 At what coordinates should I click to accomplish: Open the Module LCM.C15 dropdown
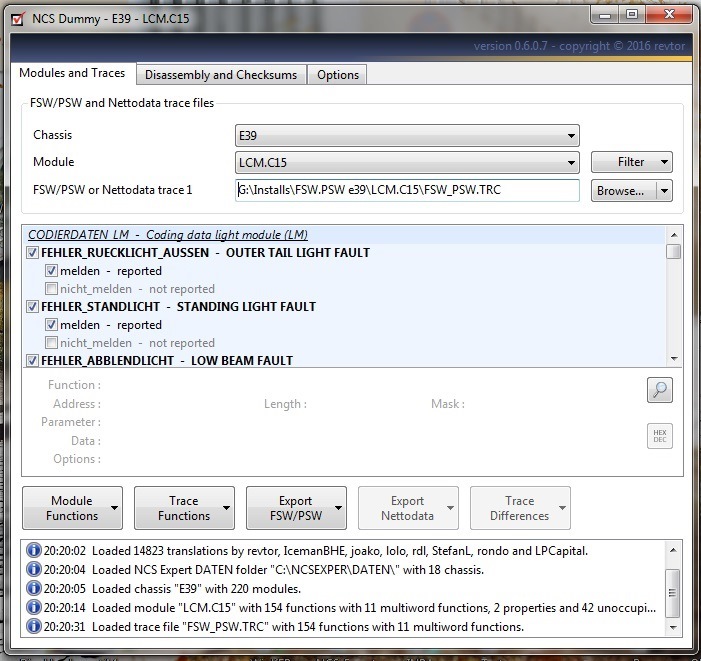[x=407, y=162]
